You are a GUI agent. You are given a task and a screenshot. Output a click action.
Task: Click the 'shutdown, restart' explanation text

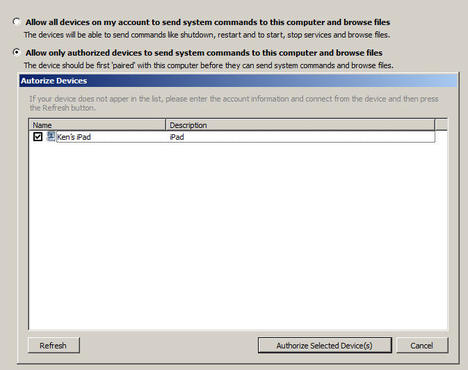[207, 35]
